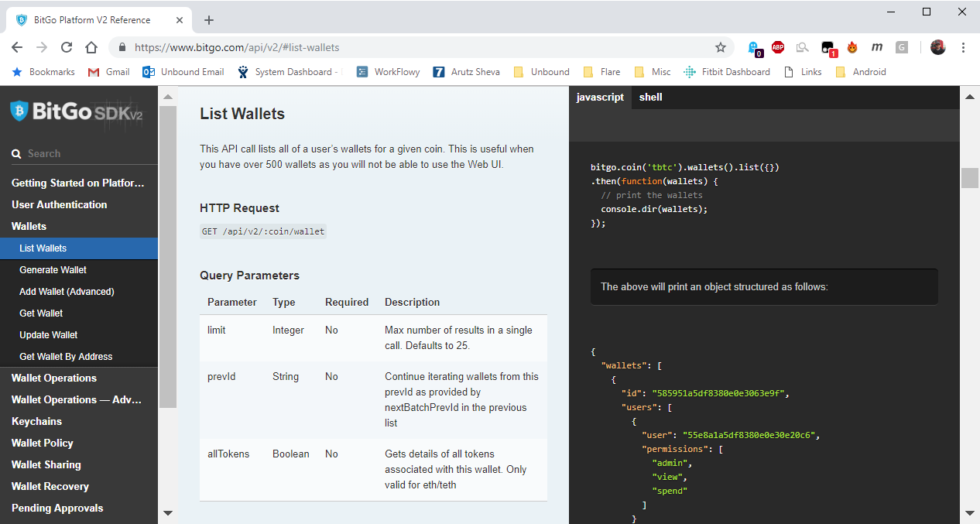Expand the Keychains sidebar section
980x524 pixels.
click(36, 422)
